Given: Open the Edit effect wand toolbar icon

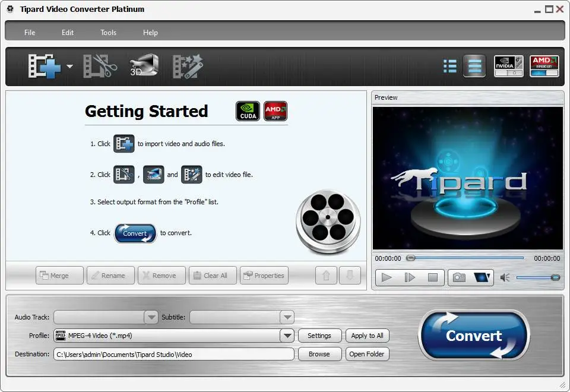Looking at the screenshot, I should 188,66.
